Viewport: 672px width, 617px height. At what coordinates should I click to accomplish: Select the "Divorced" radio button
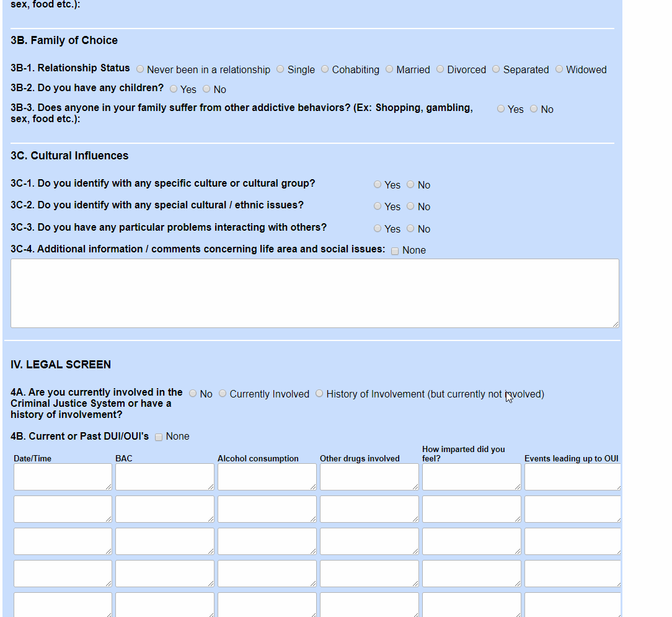coord(440,69)
